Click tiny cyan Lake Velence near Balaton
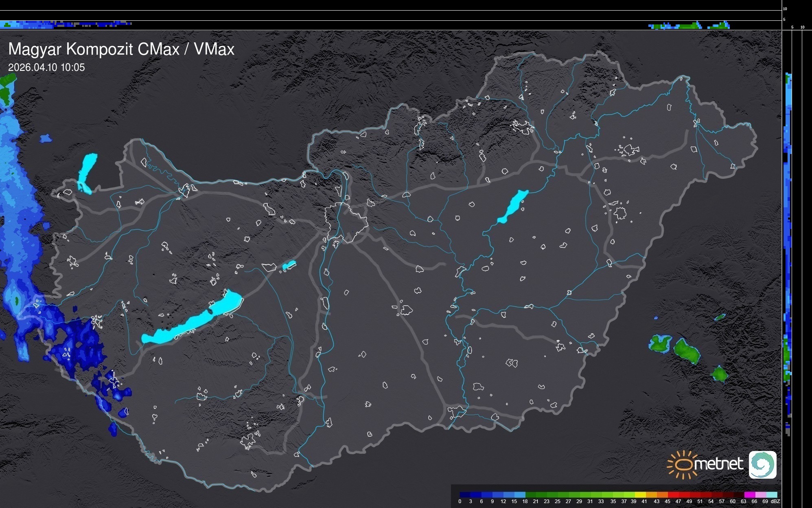This screenshot has height=508, width=812. [289, 265]
